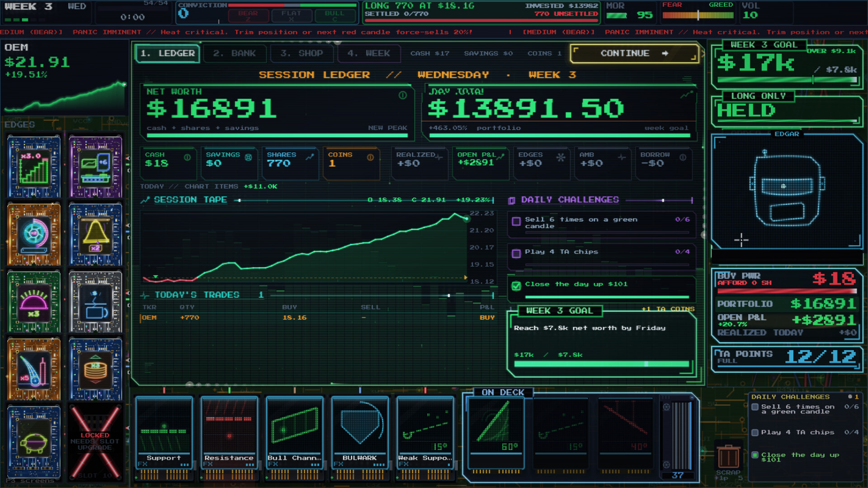Play the Resistance TA chip card

(x=229, y=438)
